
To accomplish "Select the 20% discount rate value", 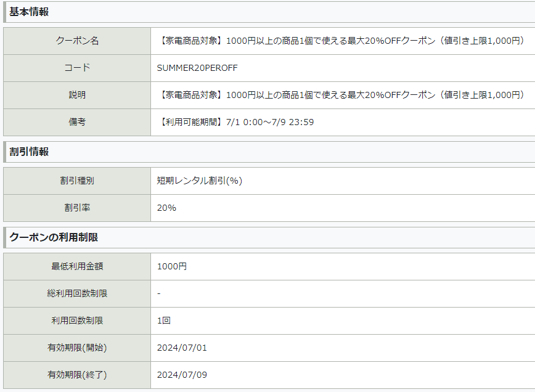I will click(x=166, y=208).
